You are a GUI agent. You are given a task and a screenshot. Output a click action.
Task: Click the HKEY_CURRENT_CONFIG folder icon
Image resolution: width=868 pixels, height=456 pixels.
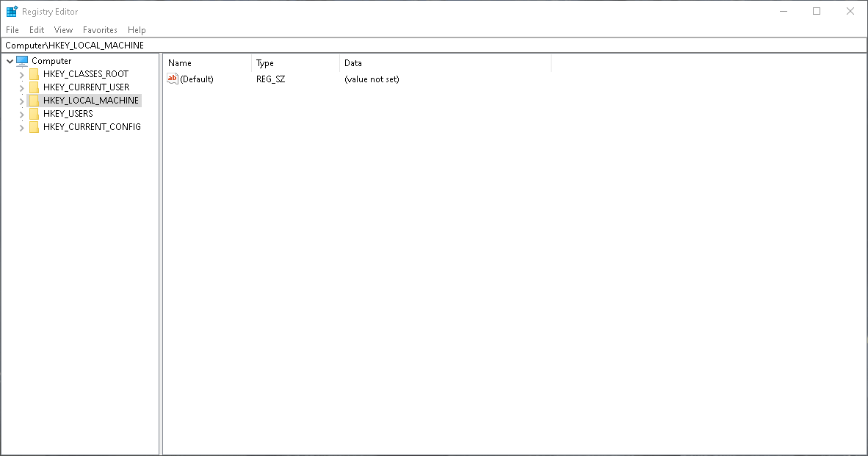(x=35, y=127)
